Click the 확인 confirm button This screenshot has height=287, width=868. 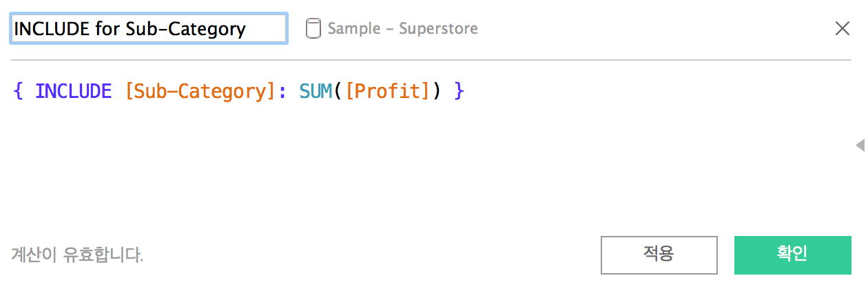coord(792,255)
